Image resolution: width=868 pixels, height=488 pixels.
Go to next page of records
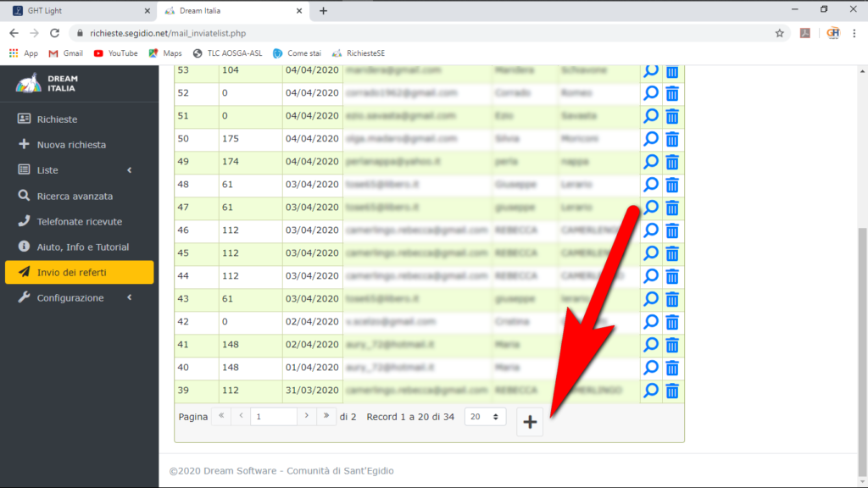[x=305, y=417]
